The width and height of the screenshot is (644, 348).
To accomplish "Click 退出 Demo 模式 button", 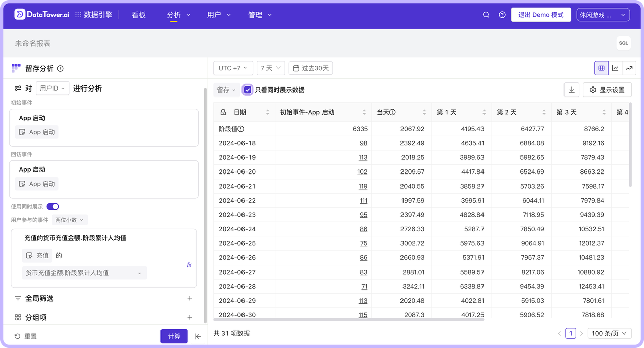I will 541,14.
